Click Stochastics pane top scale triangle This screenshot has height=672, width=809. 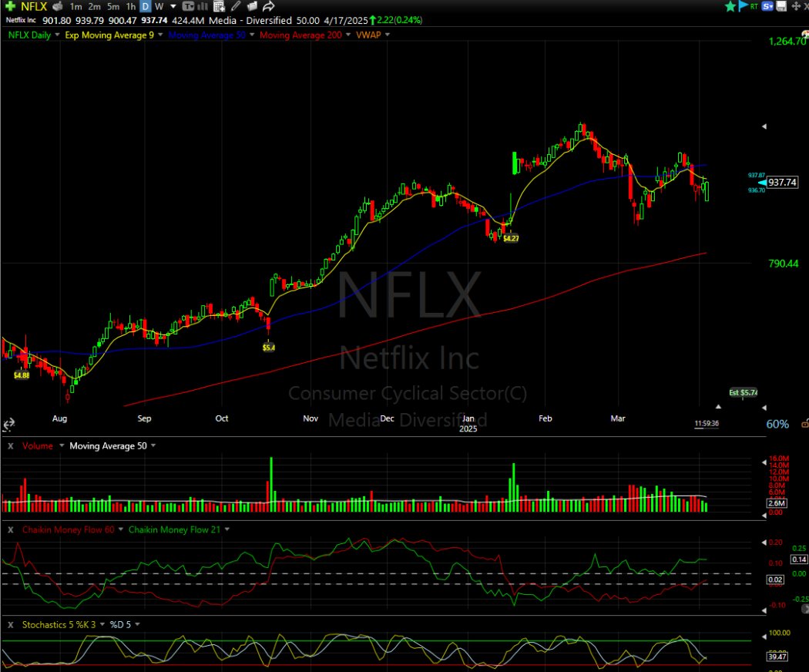pyautogui.click(x=764, y=635)
